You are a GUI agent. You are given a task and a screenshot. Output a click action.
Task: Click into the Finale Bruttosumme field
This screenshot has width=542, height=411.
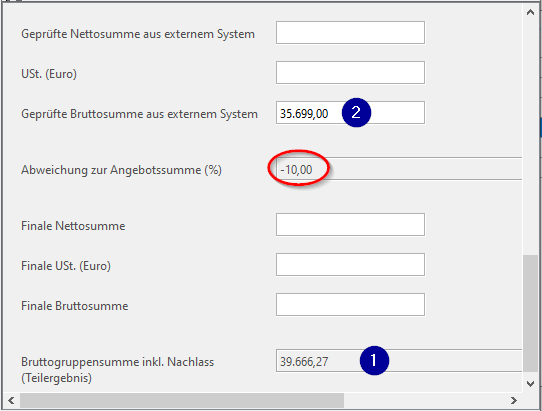(x=350, y=305)
